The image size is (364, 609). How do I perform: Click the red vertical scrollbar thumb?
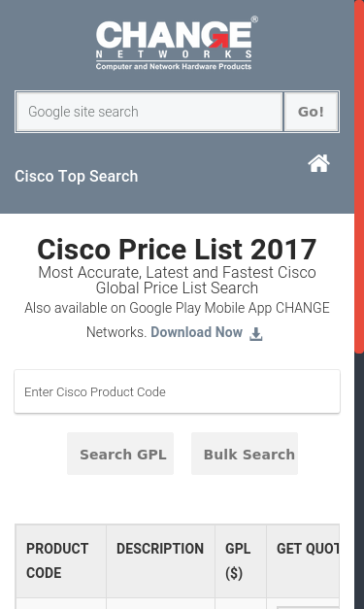359,177
